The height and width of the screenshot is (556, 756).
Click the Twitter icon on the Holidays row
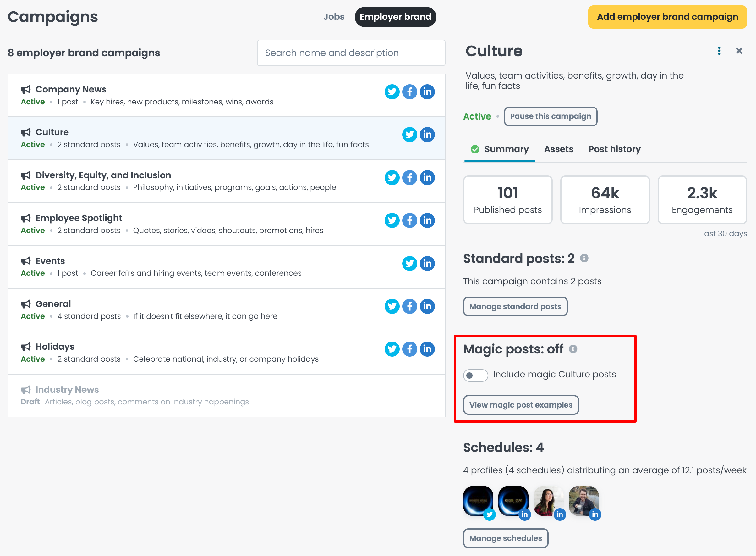[392, 349]
